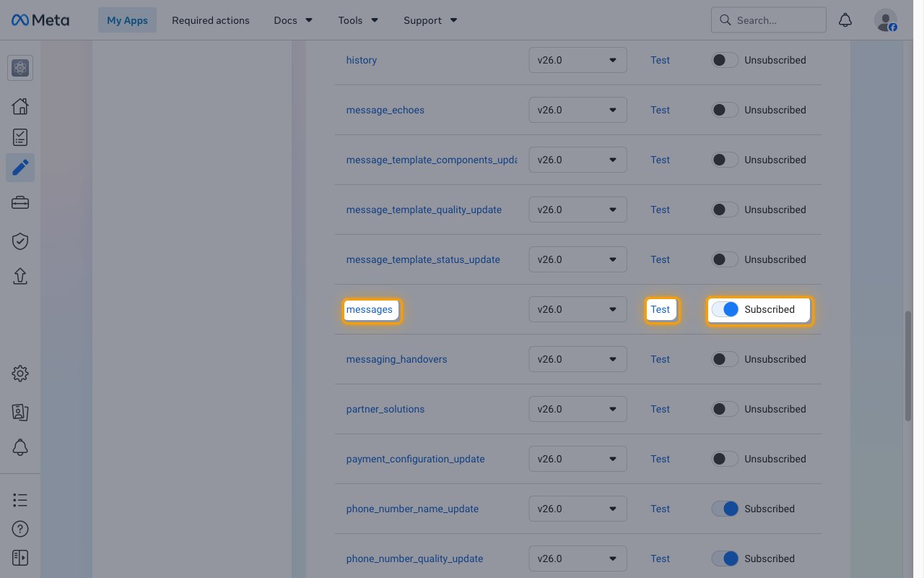Open the shield check icon in sidebar
The height and width of the screenshot is (578, 924).
pos(20,241)
